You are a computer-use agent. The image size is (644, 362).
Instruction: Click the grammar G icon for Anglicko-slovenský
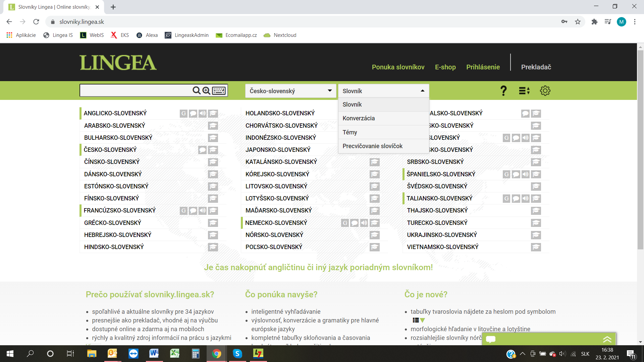click(x=183, y=113)
